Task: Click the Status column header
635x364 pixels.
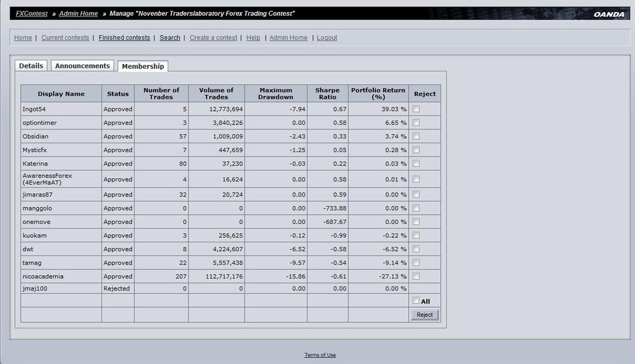Action: click(118, 93)
